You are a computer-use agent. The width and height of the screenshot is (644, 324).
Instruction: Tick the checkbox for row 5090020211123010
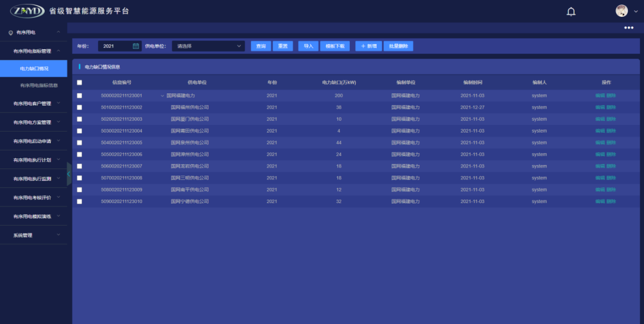[79, 201]
